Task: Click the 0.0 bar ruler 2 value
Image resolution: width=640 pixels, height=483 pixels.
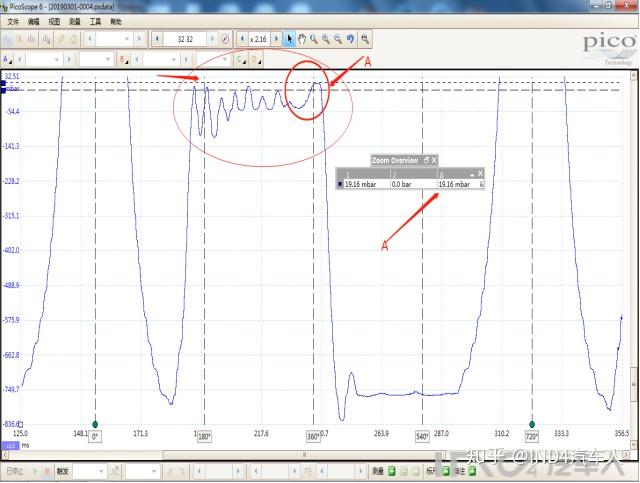Action: [x=402, y=185]
